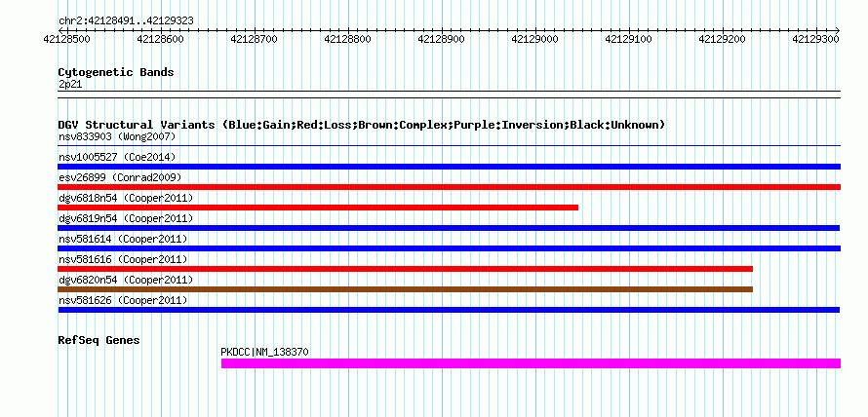This screenshot has height=417, width=868.
Task: Click the brown dgv6820n54 complex bar
Action: coord(405,289)
